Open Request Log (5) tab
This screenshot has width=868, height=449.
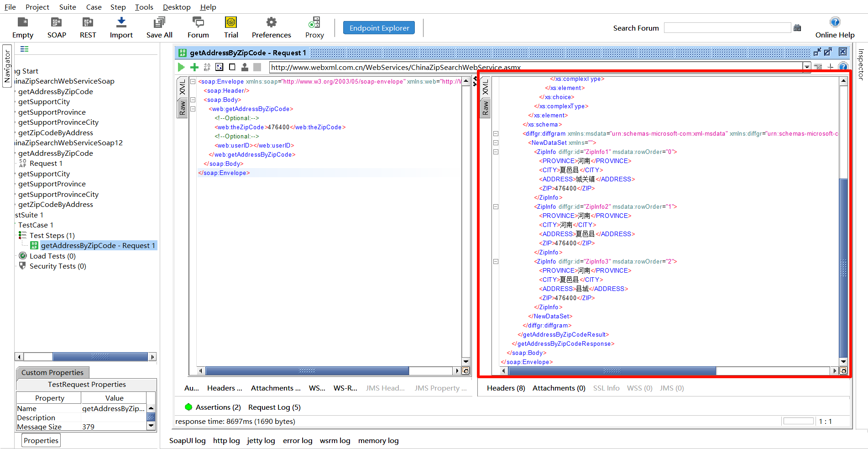click(x=274, y=407)
